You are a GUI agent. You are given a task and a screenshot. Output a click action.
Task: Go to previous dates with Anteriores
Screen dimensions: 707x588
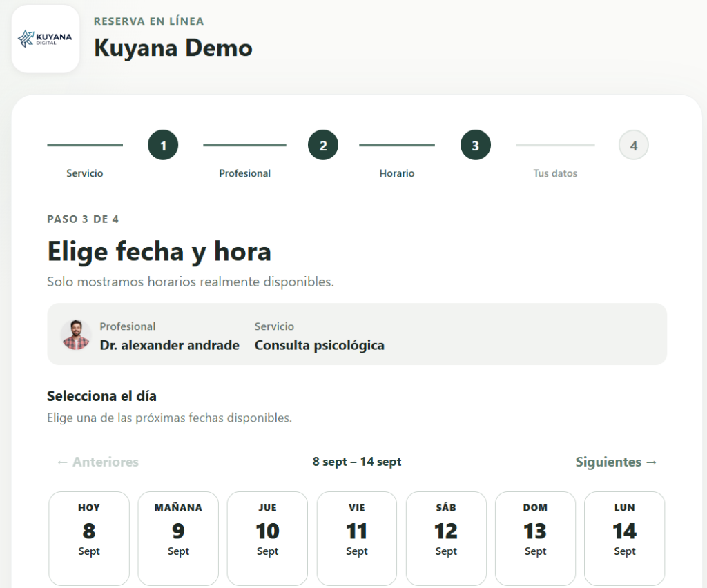[98, 462]
